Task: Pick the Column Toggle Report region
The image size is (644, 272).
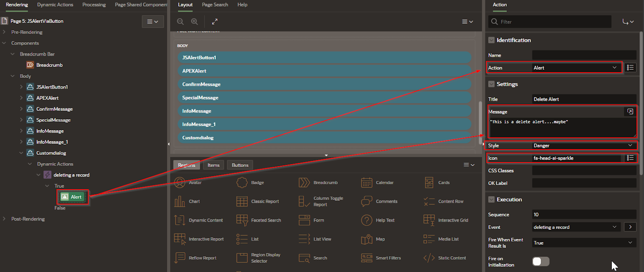Action: click(321, 201)
